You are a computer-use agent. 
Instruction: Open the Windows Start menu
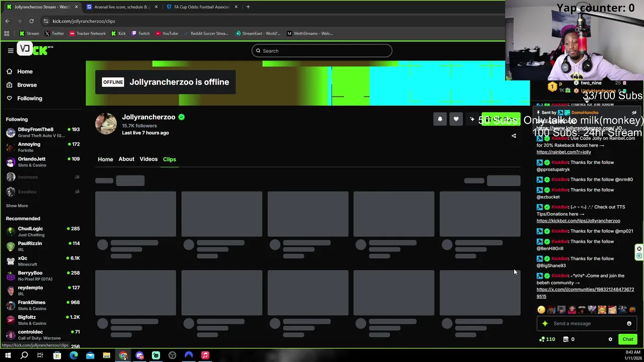point(8,355)
